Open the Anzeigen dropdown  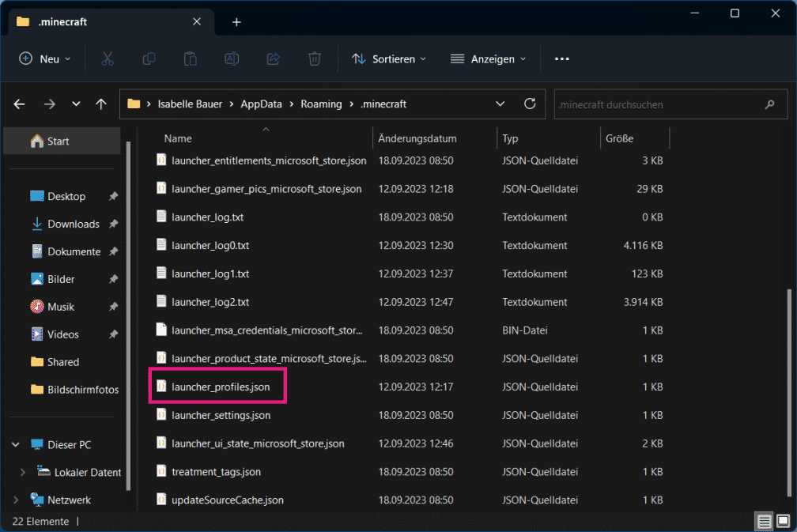coord(488,59)
